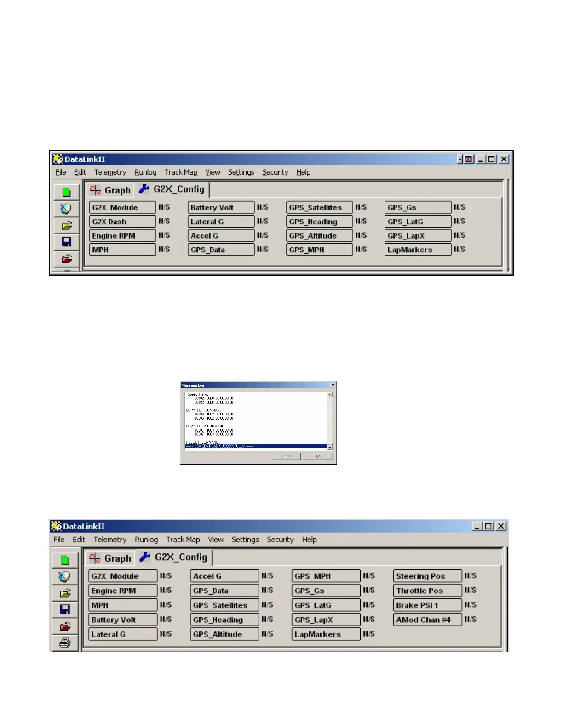Click yellow open-folder icon in lower DataLinkII window
The height and width of the screenshot is (728, 563).
coord(65,593)
